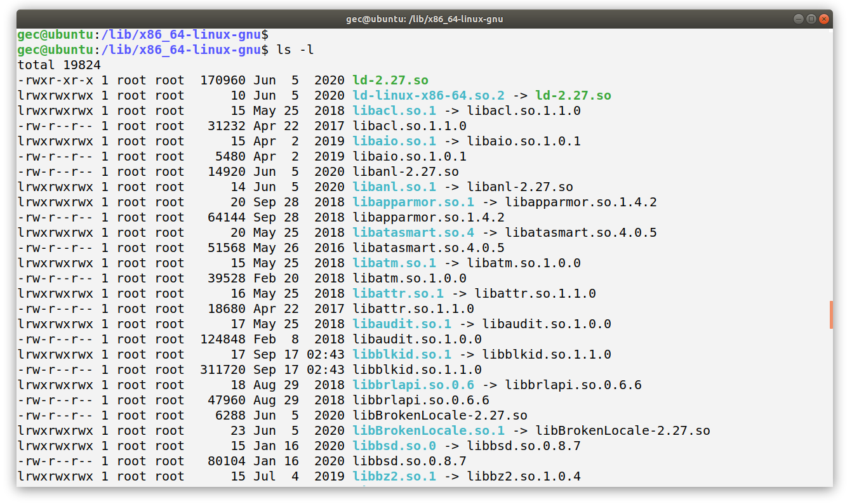This screenshot has height=504, width=852.
Task: Click link target libapparmor.so.1.4.2 after the arrow
Action: [581, 202]
